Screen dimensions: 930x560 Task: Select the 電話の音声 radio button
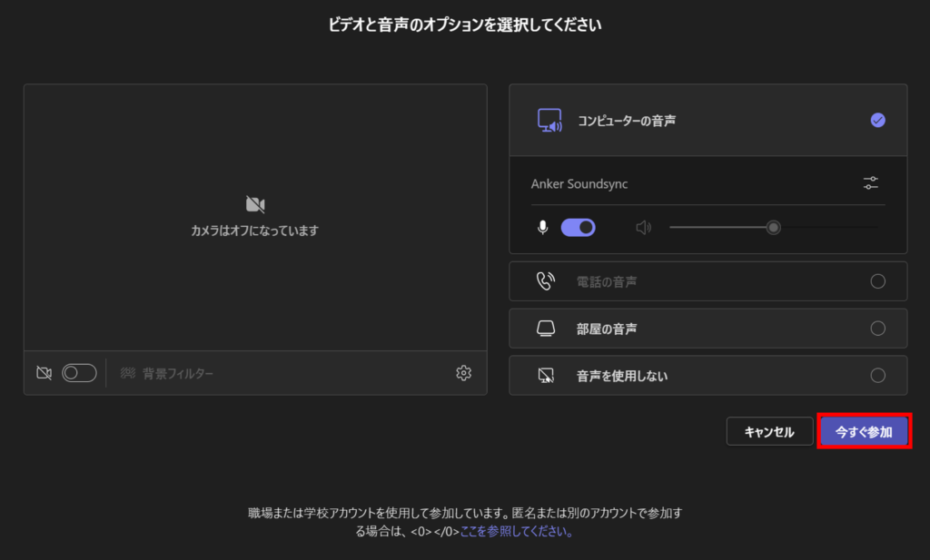click(877, 281)
